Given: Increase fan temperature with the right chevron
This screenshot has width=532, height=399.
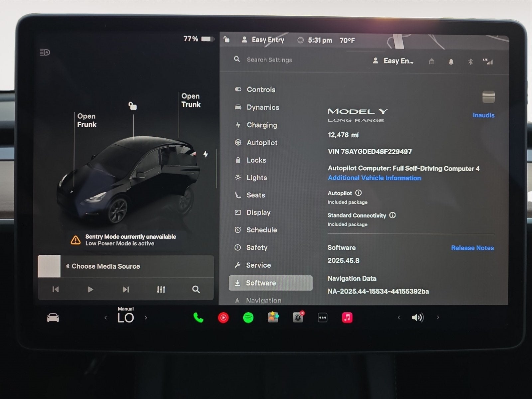Looking at the screenshot, I should click(146, 318).
